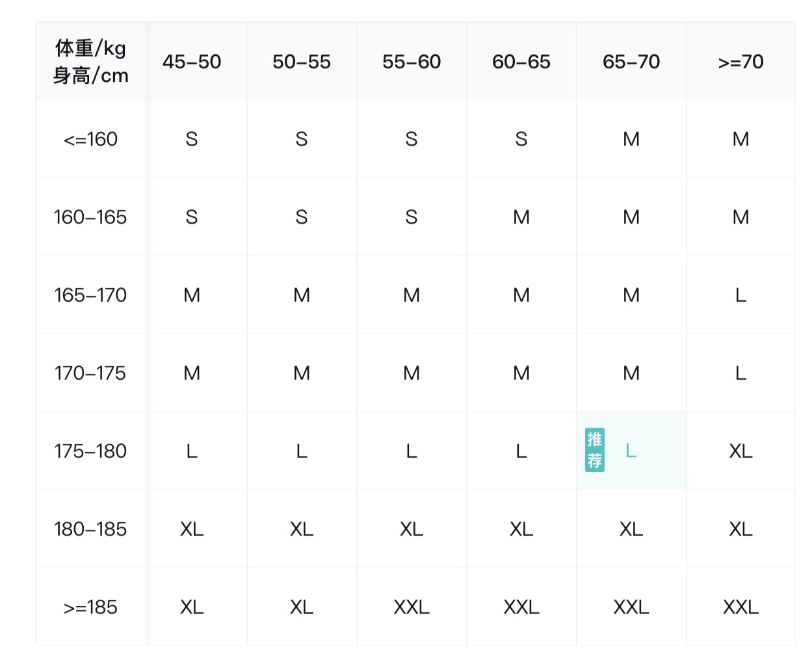Select the 65–70 weight column header
This screenshot has height=650, width=812.
tap(631, 61)
